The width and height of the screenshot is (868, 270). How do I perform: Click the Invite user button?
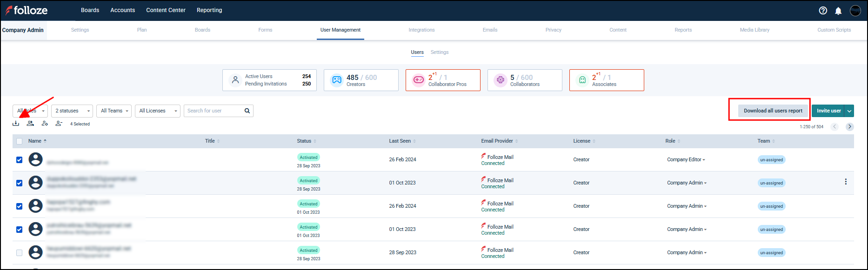pos(828,111)
